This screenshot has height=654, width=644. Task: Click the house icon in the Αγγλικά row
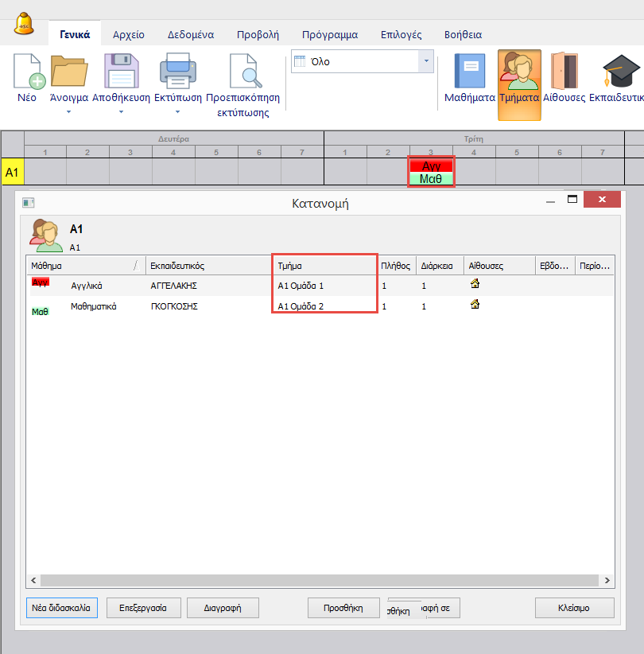coord(475,283)
